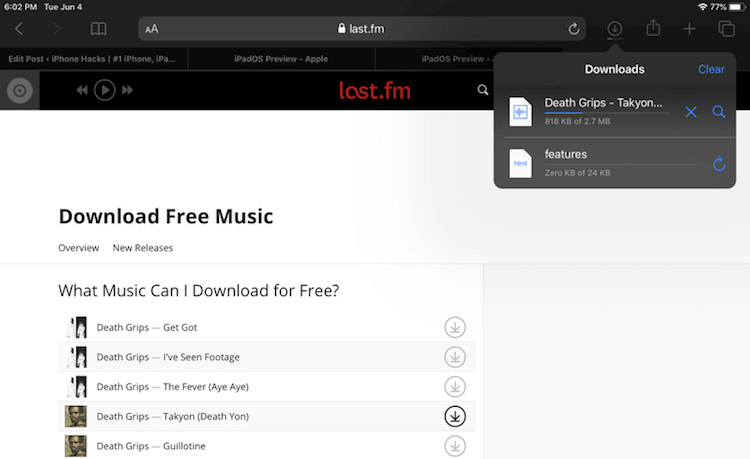Click the 'Zero KB of 24 KB' text
Screen dimensions: 750x459
pyautogui.click(x=577, y=173)
